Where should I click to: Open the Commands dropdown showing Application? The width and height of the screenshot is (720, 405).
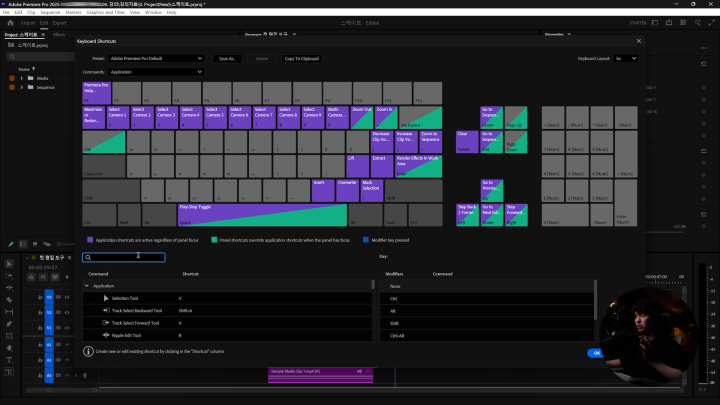[156, 72]
